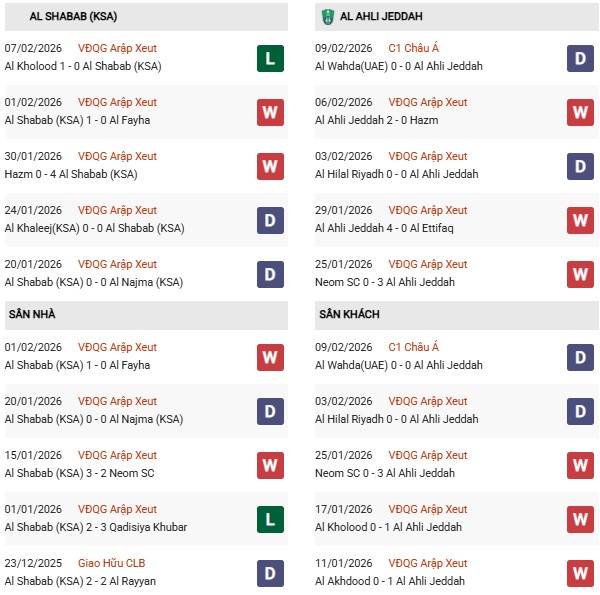Select the SÂN KHÁCH section header
The width and height of the screenshot is (600, 595).
(350, 314)
